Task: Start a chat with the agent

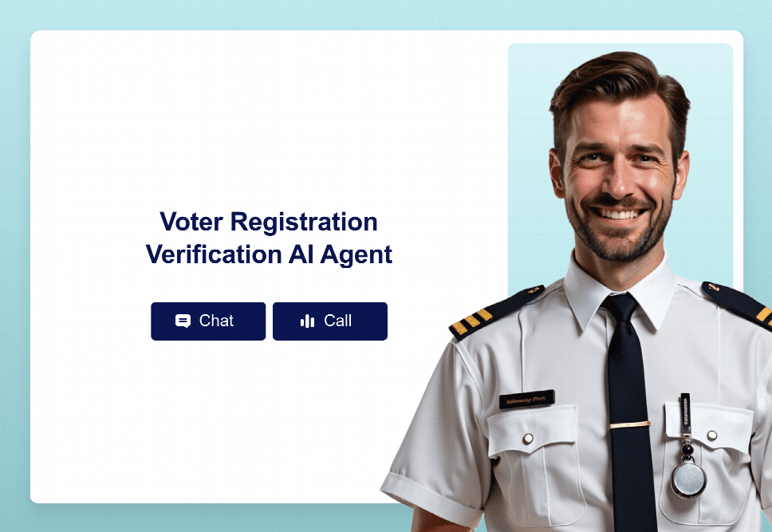Action: 208,321
